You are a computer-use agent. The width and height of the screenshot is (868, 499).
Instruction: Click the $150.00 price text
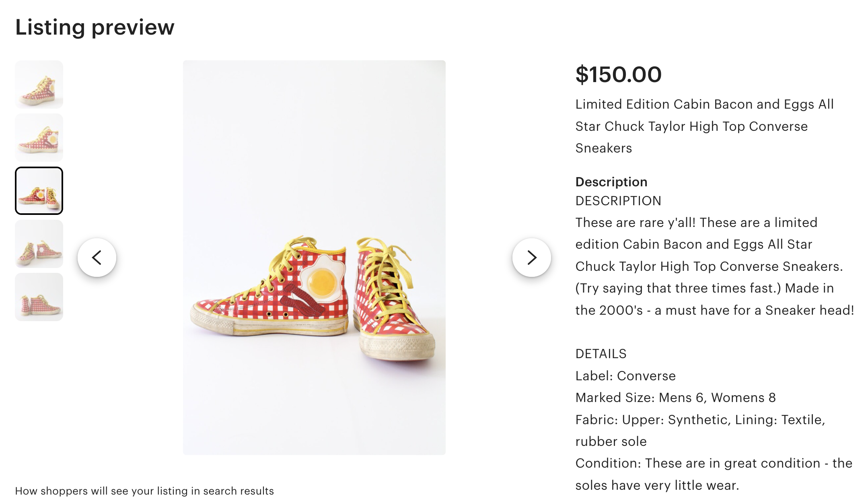click(618, 74)
